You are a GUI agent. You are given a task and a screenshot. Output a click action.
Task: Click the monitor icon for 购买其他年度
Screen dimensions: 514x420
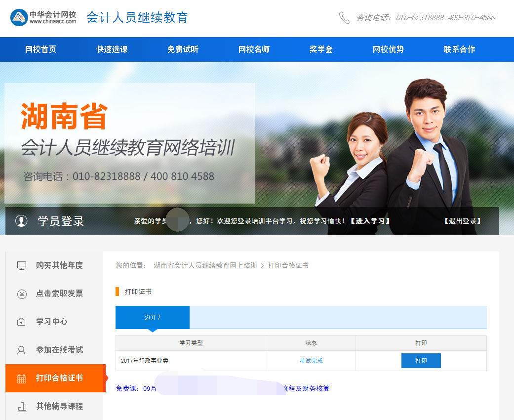click(22, 266)
